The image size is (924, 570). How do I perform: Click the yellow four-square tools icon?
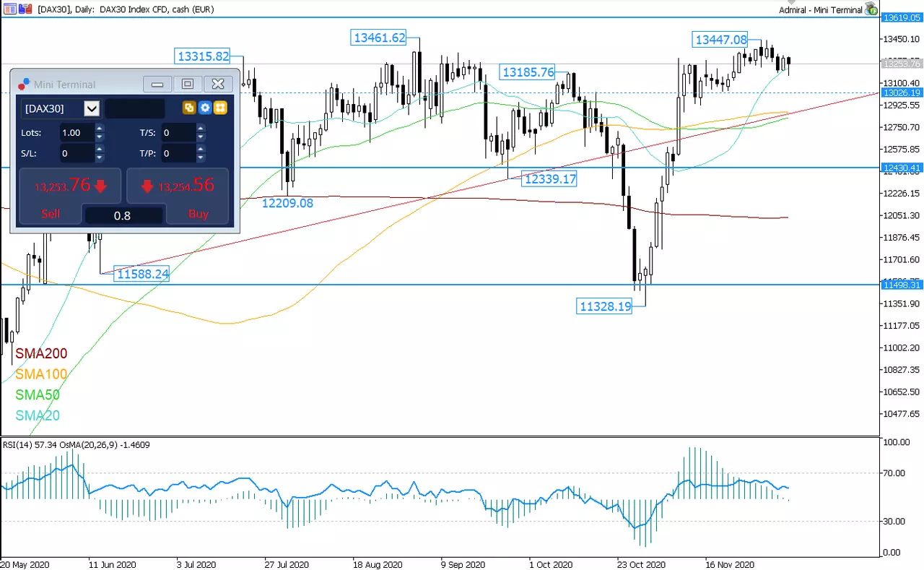(221, 108)
